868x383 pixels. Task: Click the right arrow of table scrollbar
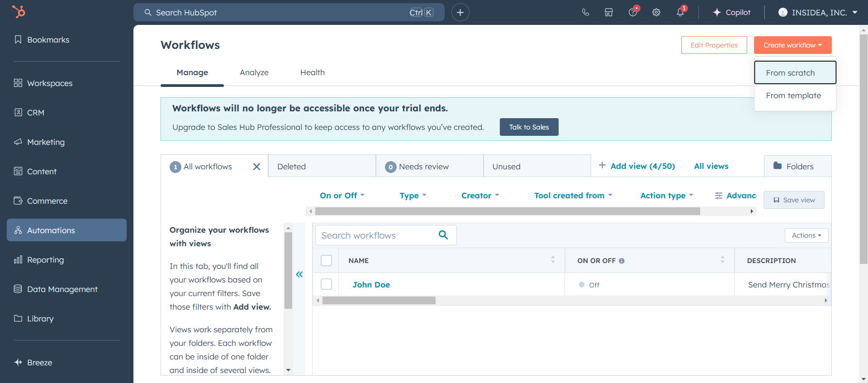(826, 301)
